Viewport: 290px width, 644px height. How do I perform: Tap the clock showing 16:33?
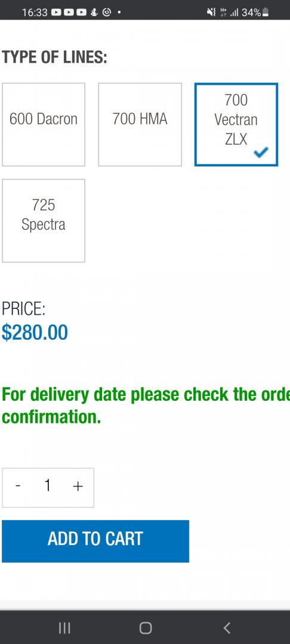(35, 13)
